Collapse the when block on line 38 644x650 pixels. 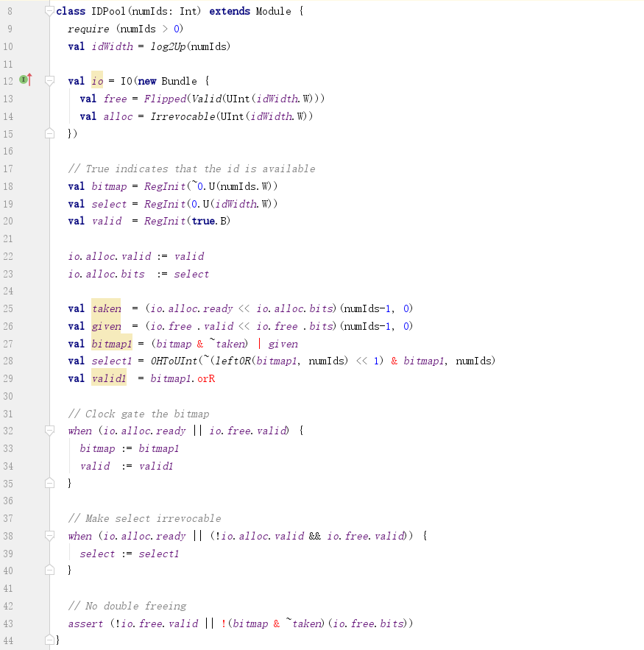coord(49,536)
